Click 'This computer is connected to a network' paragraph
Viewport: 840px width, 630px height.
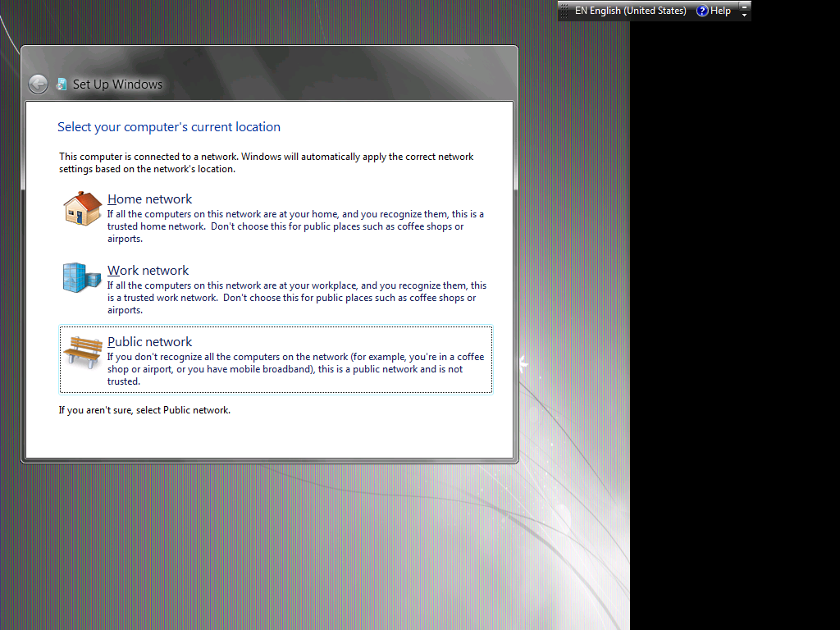pos(267,162)
